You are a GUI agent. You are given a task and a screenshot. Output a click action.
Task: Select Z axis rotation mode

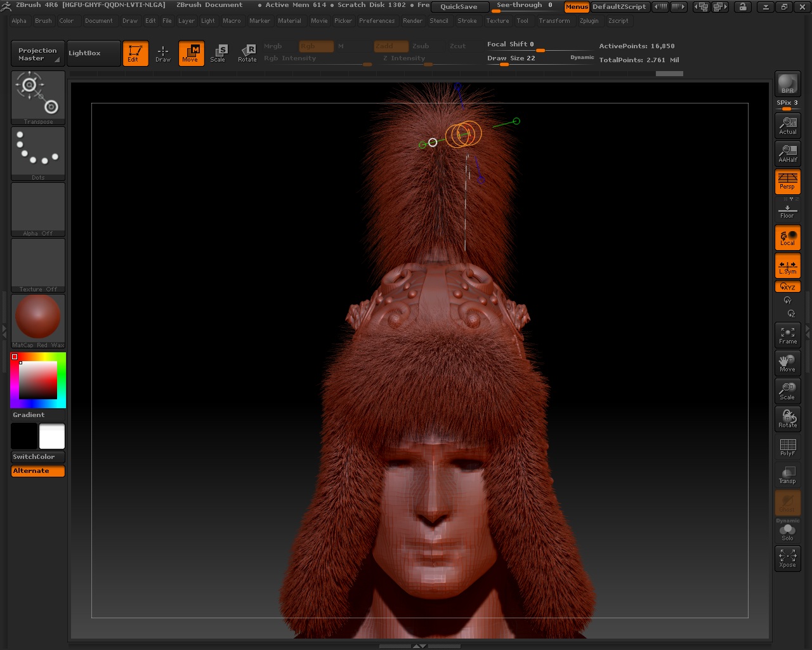(x=790, y=314)
